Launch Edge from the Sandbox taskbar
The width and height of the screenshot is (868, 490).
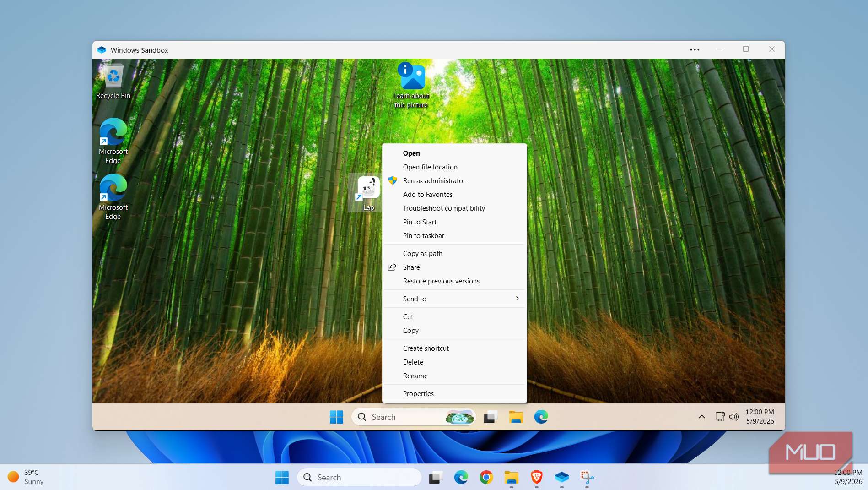[x=541, y=417]
